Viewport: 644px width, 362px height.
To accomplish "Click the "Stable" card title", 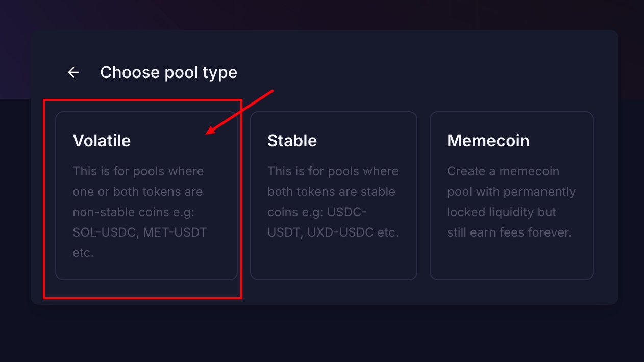I will click(x=292, y=141).
